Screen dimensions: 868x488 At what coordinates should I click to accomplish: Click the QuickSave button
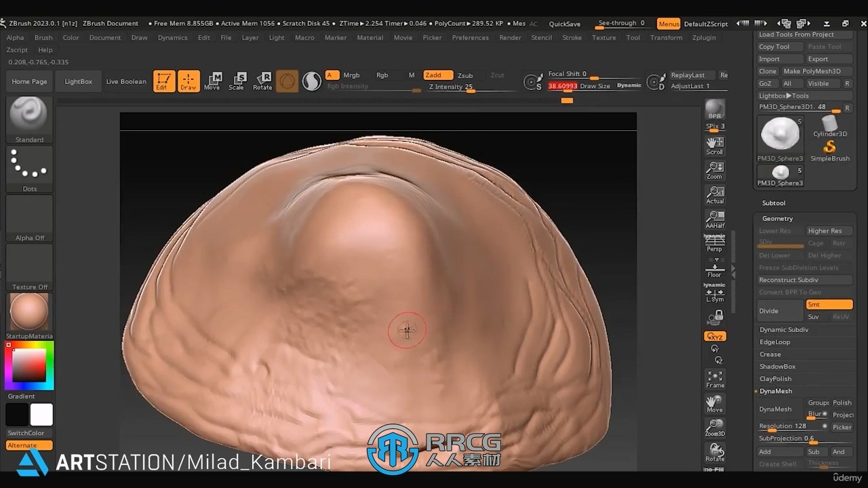[564, 24]
